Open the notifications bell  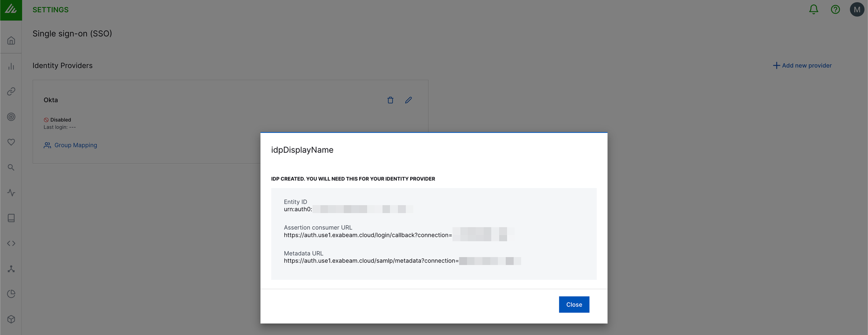[x=813, y=9]
